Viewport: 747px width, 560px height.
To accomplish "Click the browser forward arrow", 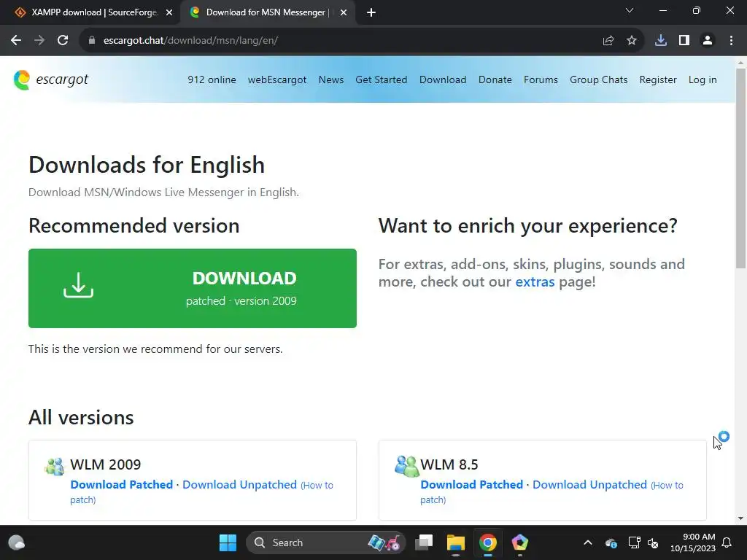I will coord(39,41).
